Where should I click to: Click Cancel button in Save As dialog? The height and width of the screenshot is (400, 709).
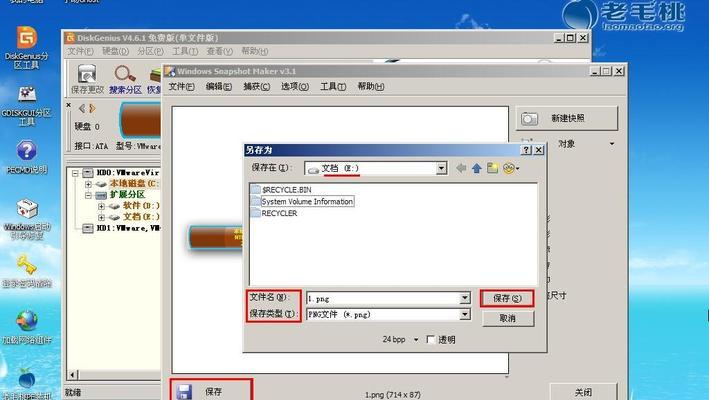click(x=508, y=318)
